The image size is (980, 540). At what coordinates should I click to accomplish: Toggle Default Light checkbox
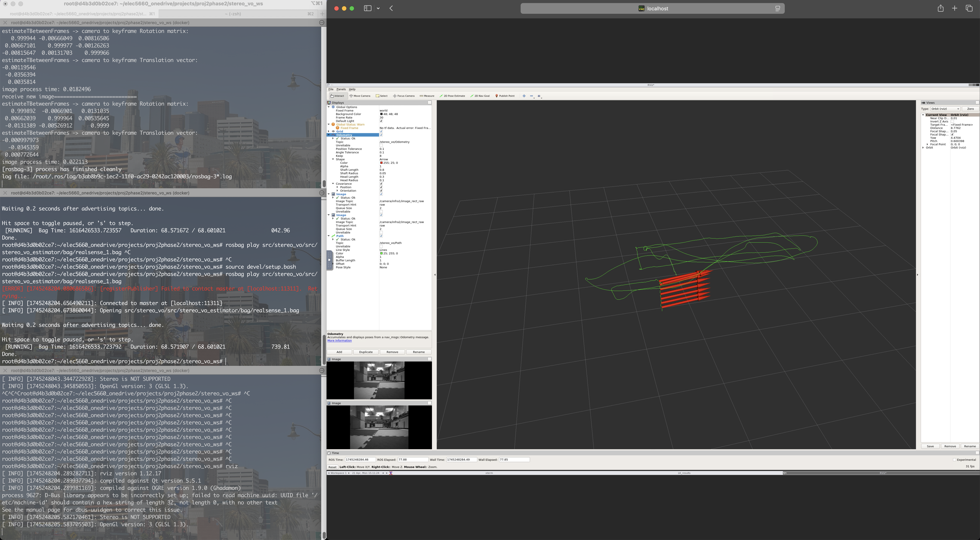pyautogui.click(x=381, y=121)
